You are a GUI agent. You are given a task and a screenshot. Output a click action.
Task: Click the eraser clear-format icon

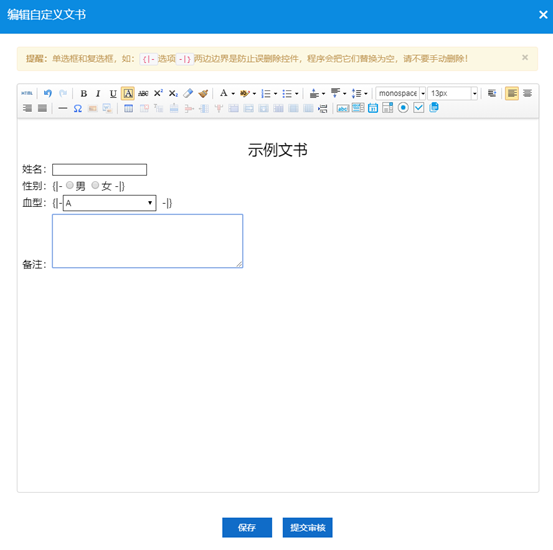click(x=188, y=93)
